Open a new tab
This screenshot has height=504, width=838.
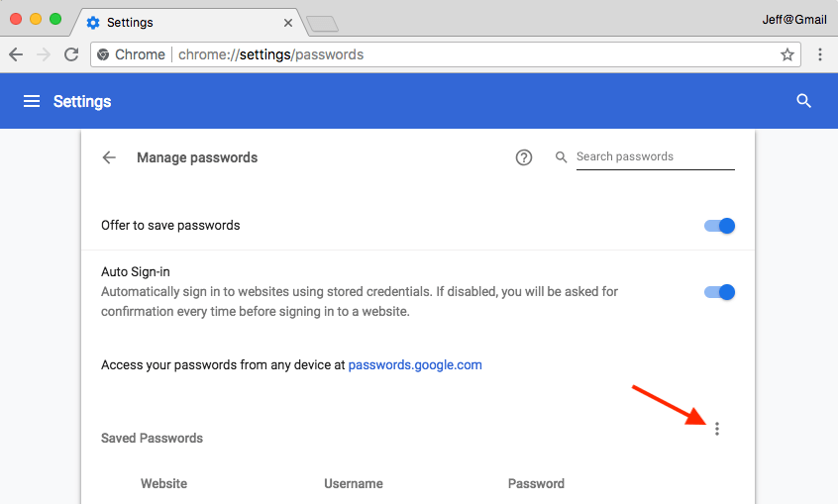(x=322, y=24)
